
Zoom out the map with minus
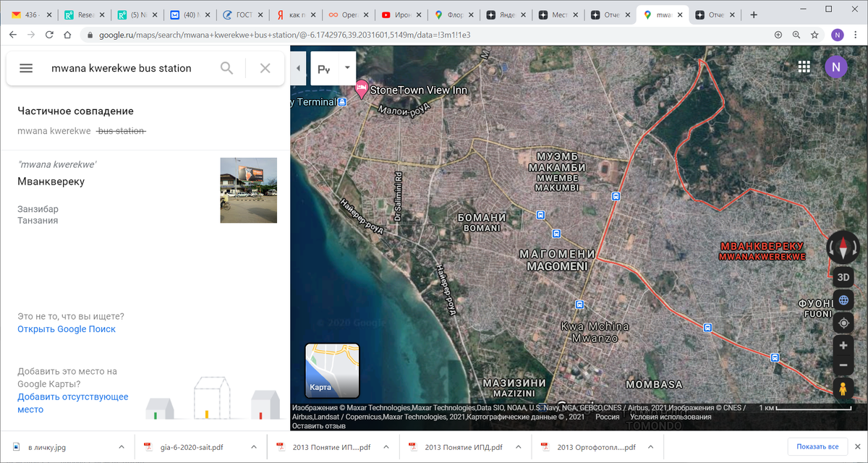click(843, 366)
